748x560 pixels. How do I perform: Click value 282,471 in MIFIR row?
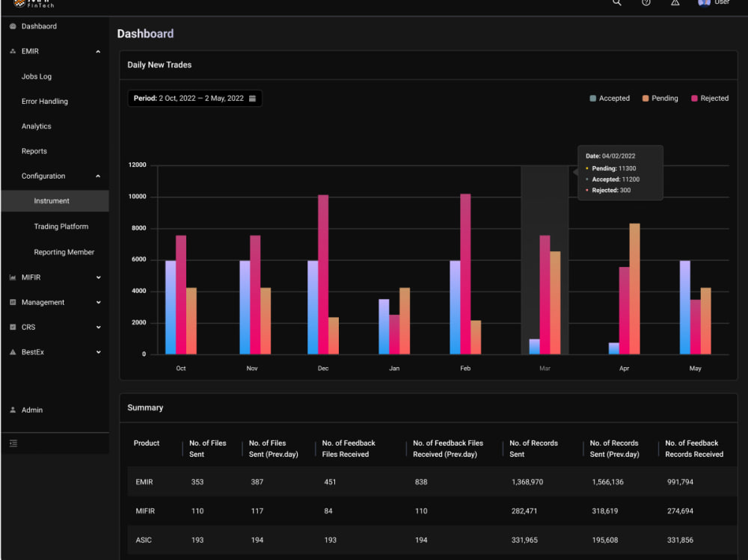click(x=524, y=511)
